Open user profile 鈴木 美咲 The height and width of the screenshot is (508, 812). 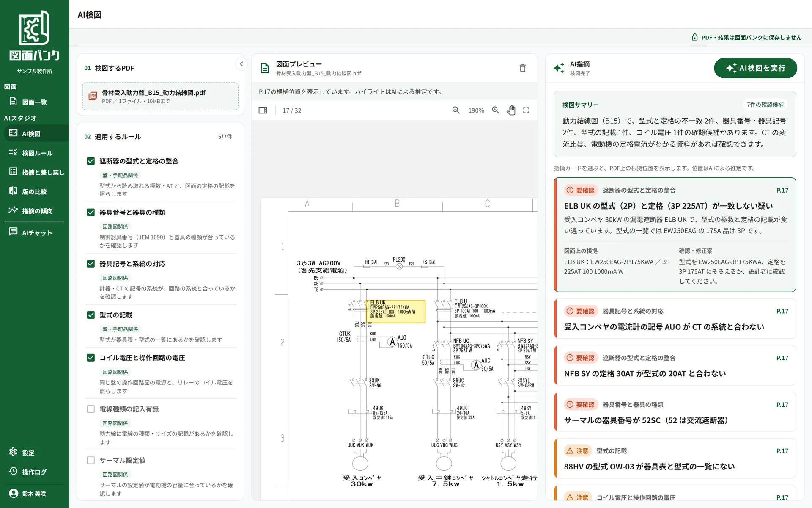click(34, 494)
